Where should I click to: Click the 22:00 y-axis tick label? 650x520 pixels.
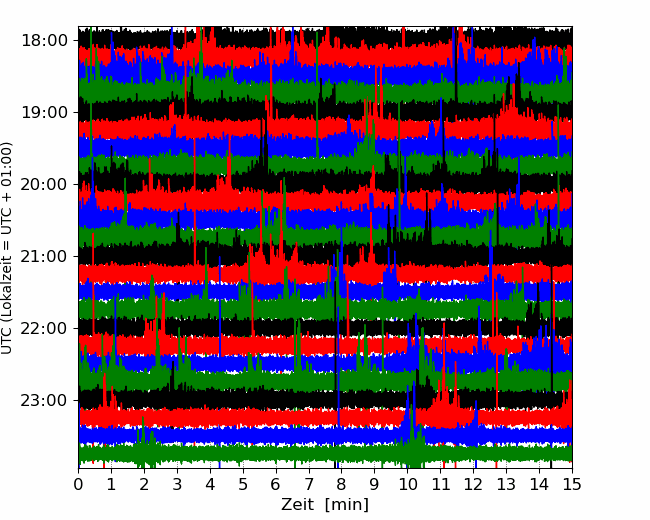pyautogui.click(x=44, y=328)
